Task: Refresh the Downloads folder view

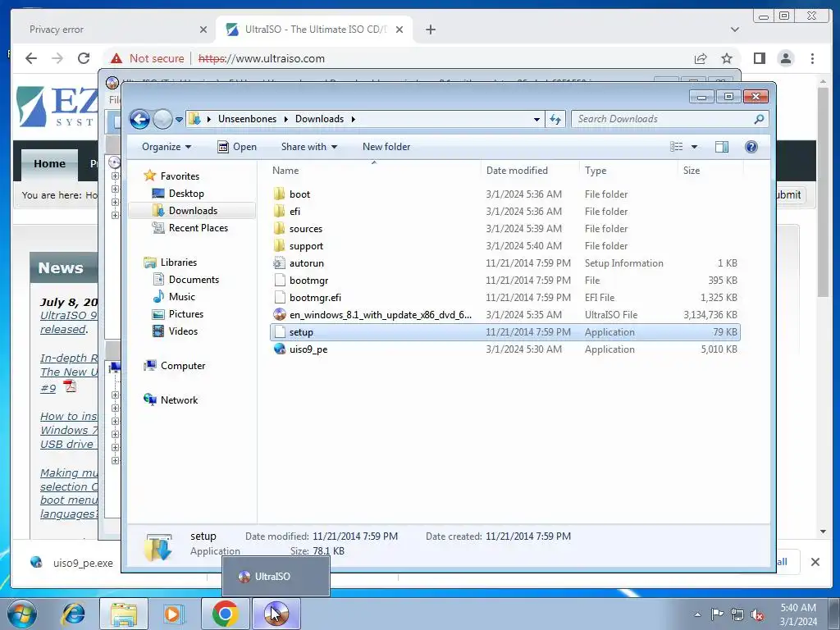Action: (555, 120)
